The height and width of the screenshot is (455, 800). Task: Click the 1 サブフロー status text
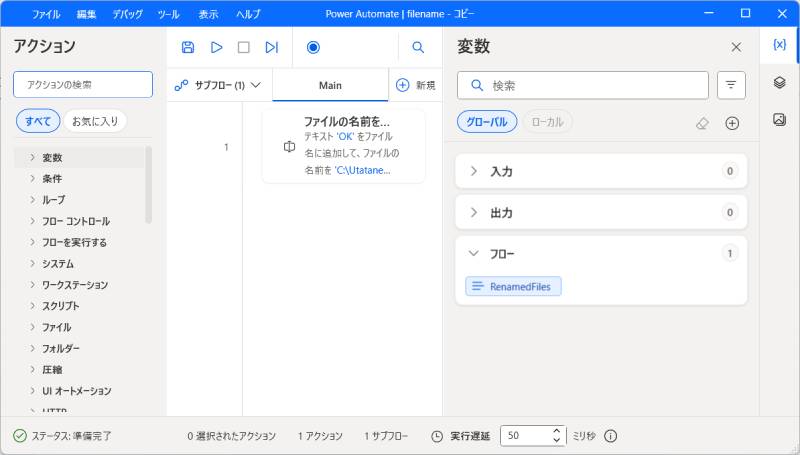(386, 436)
